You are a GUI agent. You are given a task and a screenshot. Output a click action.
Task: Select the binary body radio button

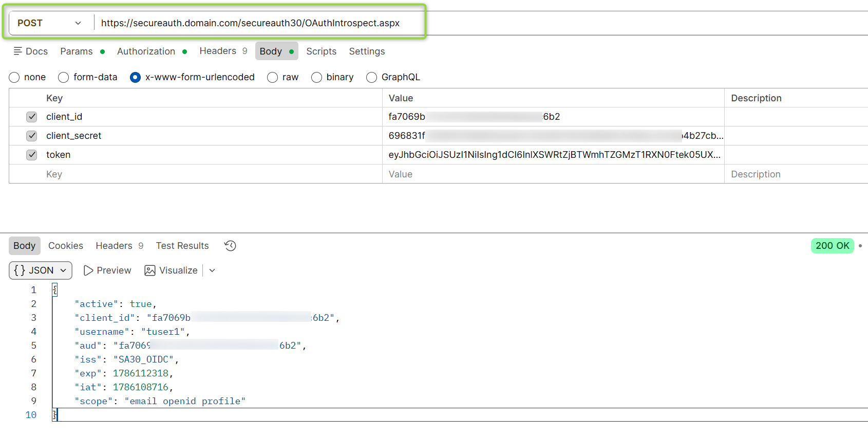point(316,77)
